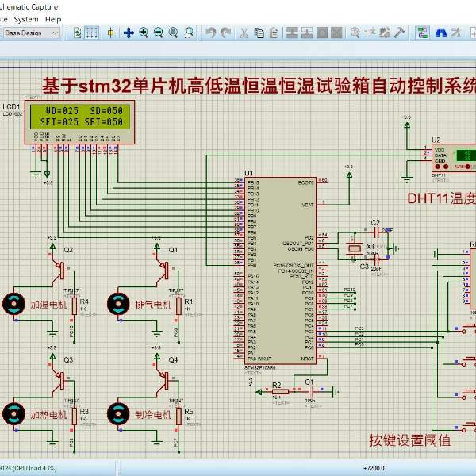Click the ground terminal below LCD1

coord(36,174)
